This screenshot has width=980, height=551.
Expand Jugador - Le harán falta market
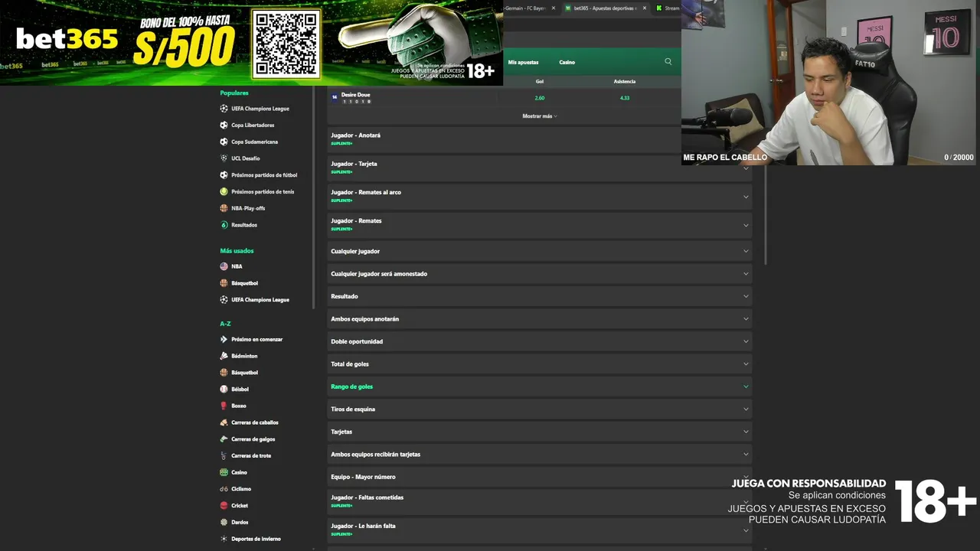[x=540, y=530]
